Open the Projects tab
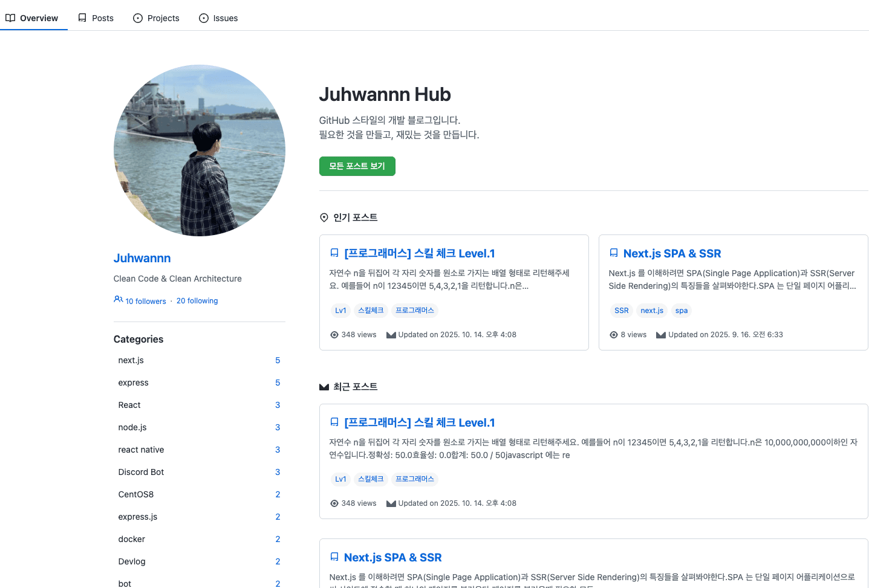 click(156, 18)
